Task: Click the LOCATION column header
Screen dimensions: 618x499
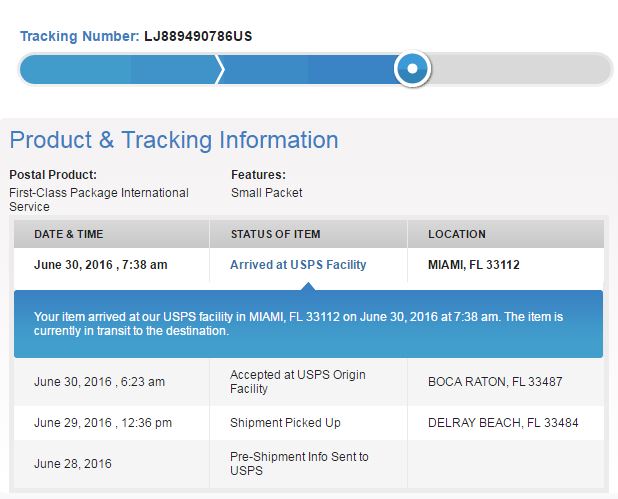Action: coord(457,234)
